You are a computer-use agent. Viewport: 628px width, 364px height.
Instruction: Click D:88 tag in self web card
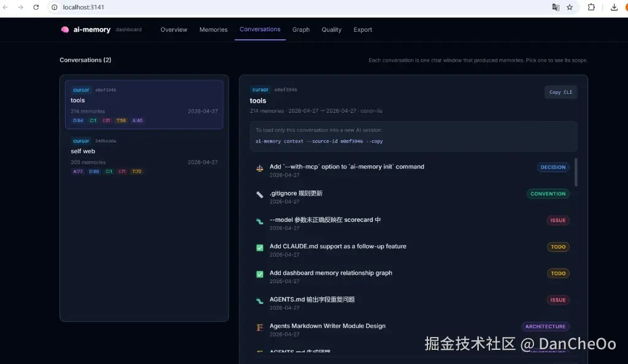[x=94, y=171]
